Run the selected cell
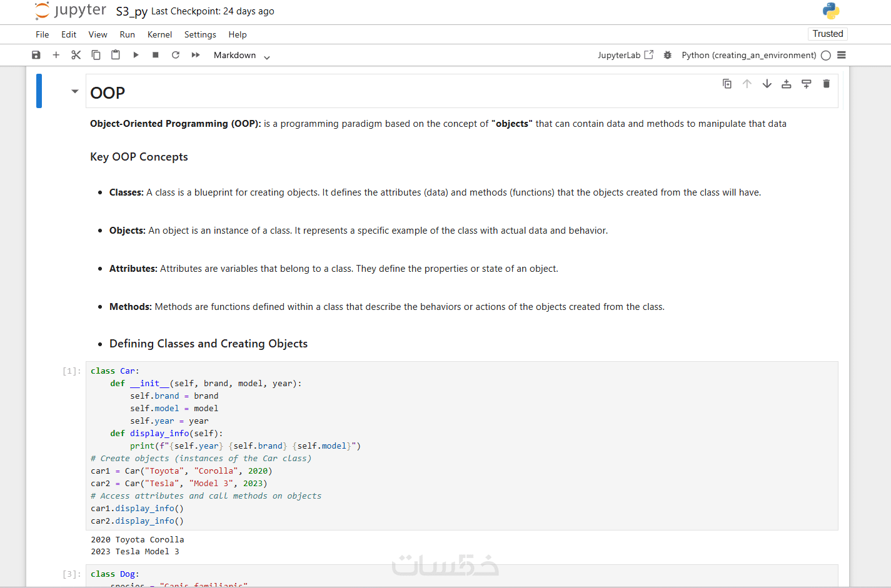The image size is (891, 588). point(136,55)
